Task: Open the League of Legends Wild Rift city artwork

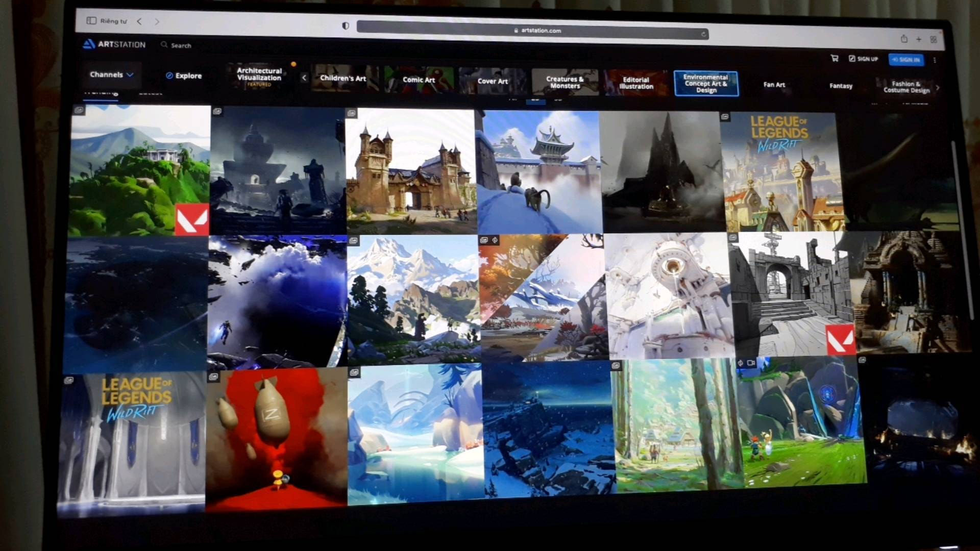Action: 782,172
